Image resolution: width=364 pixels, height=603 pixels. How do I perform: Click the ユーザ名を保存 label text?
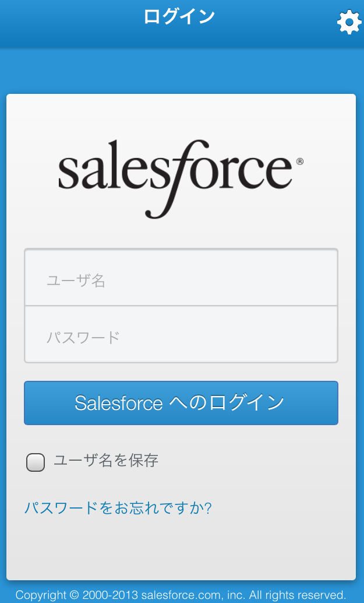click(x=106, y=460)
